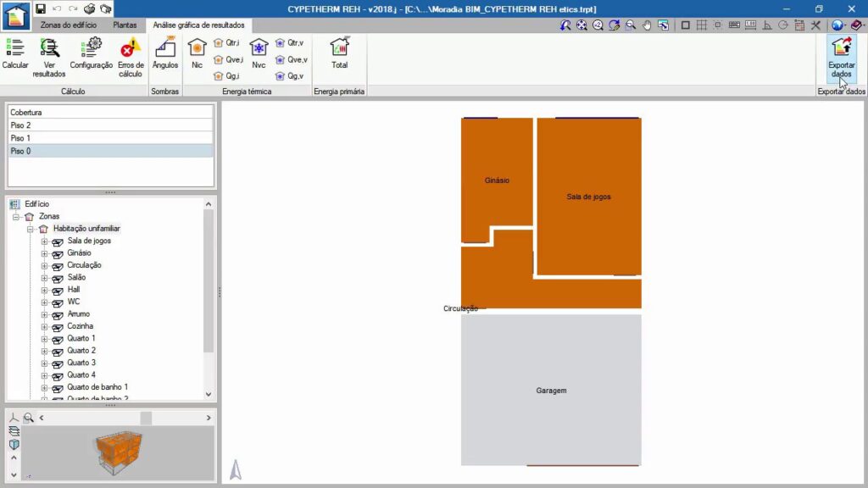The image size is (868, 488).
Task: Show Total primary energy results
Action: (x=339, y=53)
